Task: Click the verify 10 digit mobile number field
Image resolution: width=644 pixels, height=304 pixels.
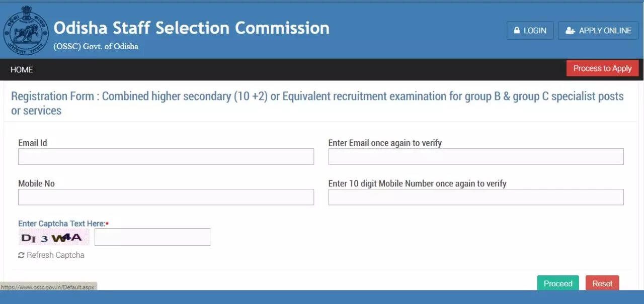Action: click(x=475, y=197)
